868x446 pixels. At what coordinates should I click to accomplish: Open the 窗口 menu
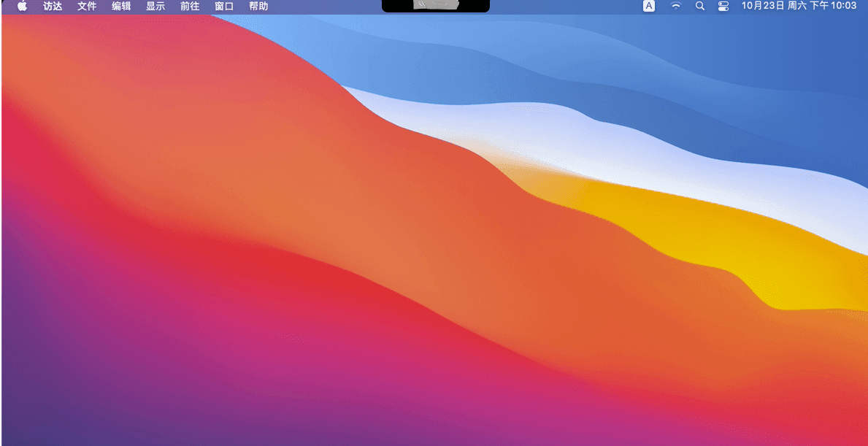pos(224,6)
